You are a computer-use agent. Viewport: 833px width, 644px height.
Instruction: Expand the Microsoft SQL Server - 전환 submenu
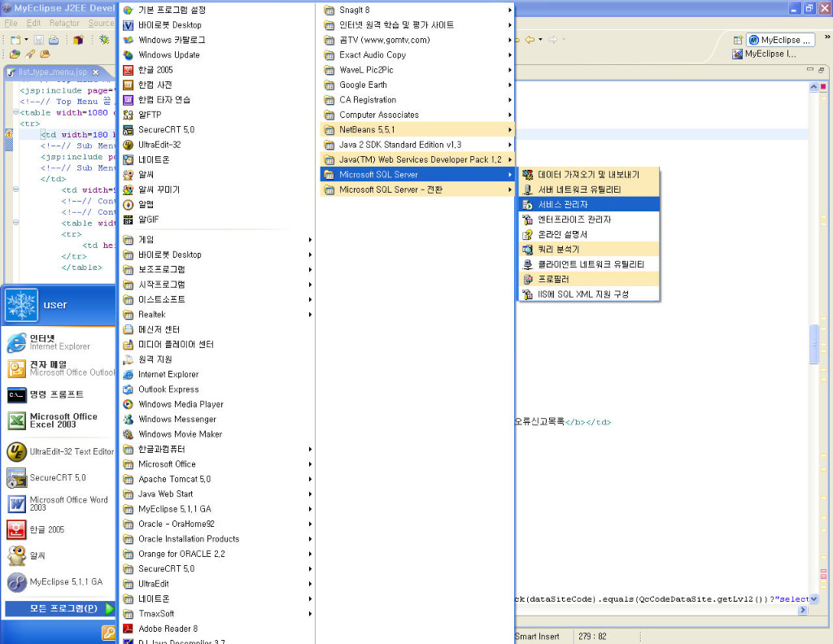click(x=417, y=189)
